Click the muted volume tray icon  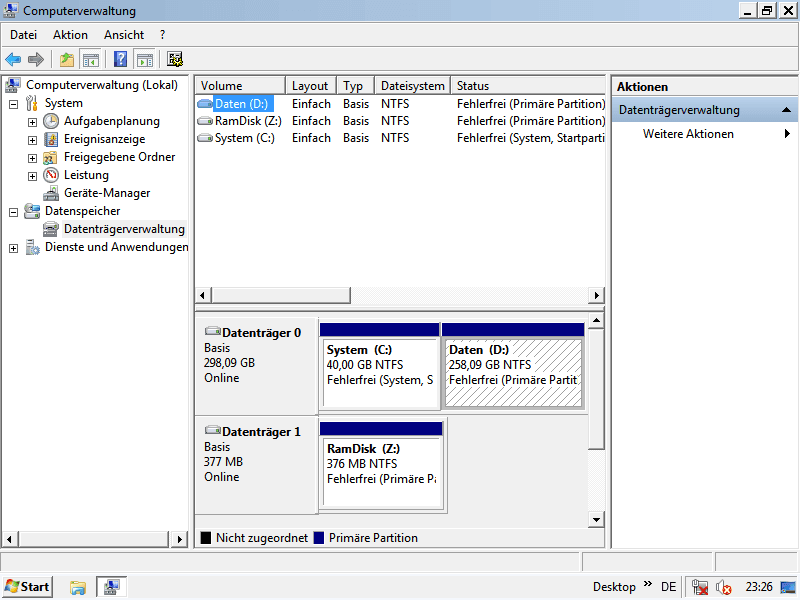point(723,587)
